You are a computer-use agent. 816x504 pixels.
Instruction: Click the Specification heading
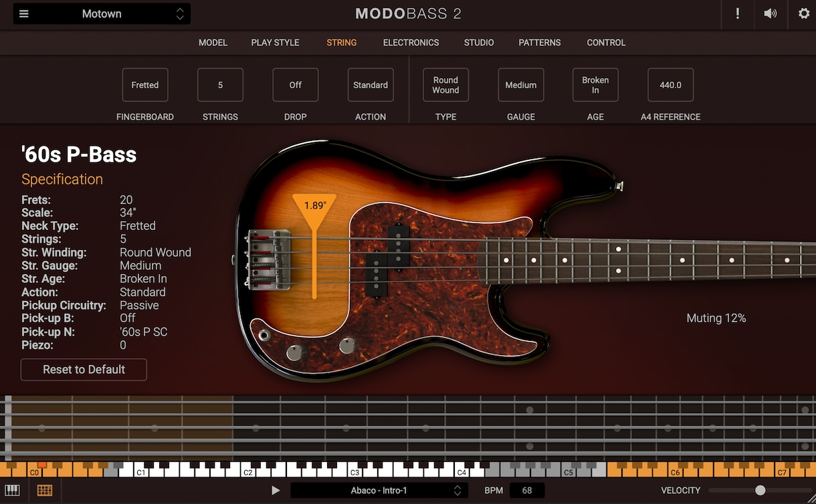coord(62,179)
